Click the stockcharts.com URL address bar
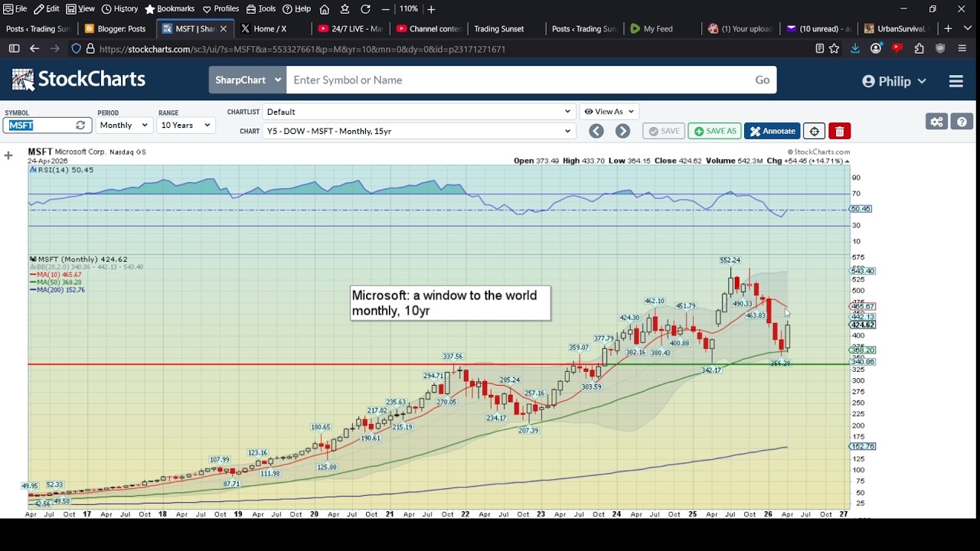This screenshot has height=551, width=980. (x=452, y=49)
